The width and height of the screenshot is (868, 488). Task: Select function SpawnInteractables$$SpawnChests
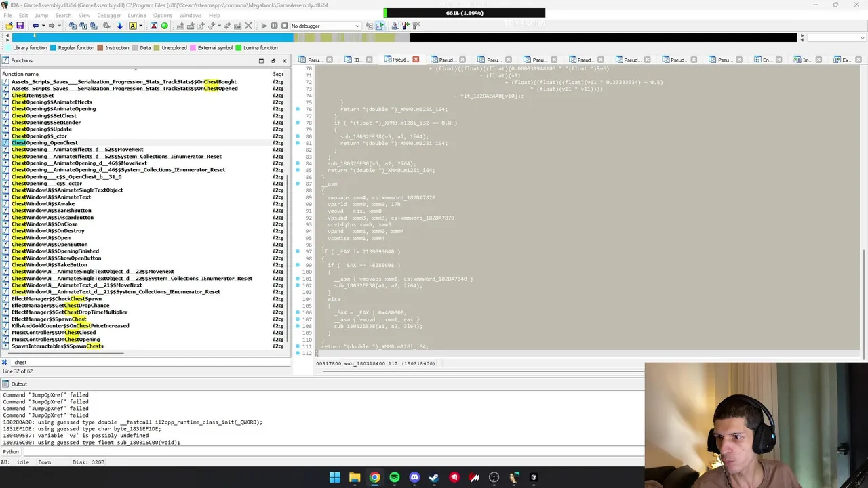[x=58, y=346]
